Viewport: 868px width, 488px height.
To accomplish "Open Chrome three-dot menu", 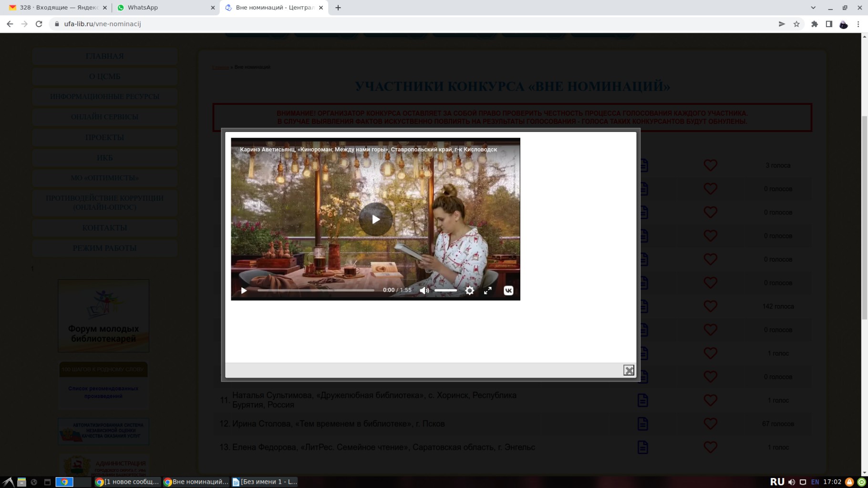I will pos(858,24).
